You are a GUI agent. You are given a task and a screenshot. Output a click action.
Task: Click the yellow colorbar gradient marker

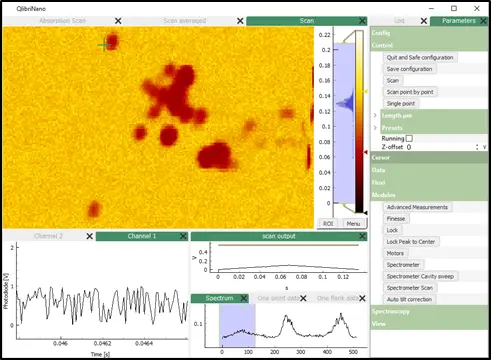pos(366,91)
